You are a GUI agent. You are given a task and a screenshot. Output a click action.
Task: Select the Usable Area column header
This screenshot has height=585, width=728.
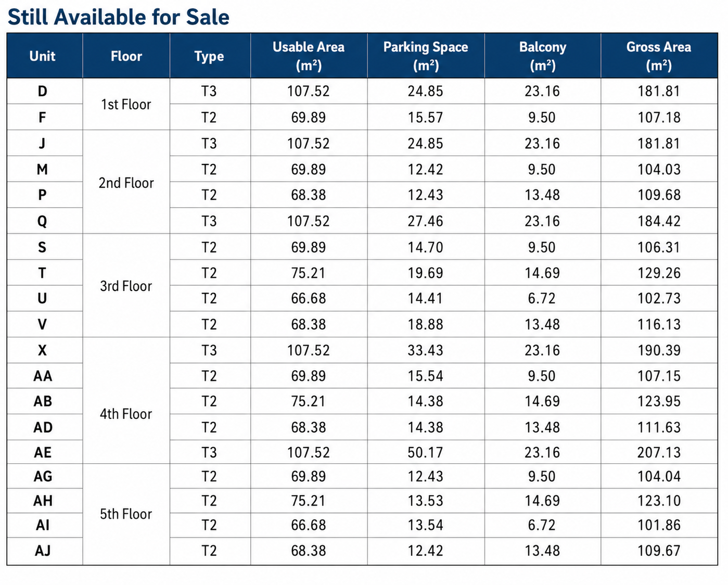point(309,56)
